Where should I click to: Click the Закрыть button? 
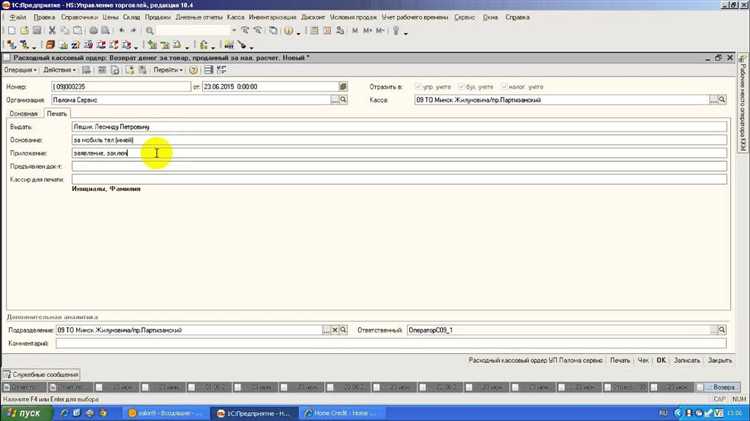(x=719, y=360)
